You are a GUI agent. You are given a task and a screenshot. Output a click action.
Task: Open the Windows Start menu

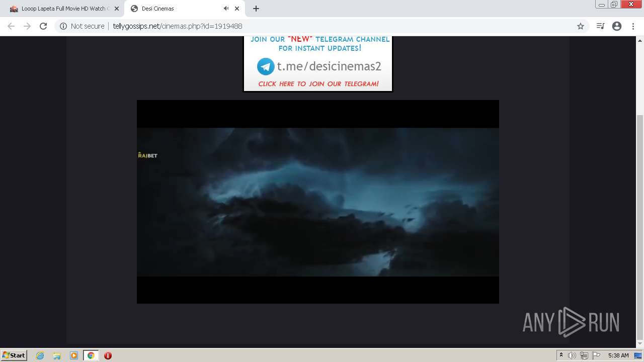tap(14, 355)
